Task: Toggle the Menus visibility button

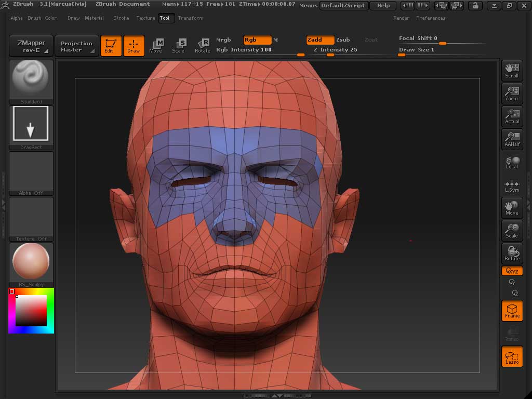Action: tap(308, 5)
